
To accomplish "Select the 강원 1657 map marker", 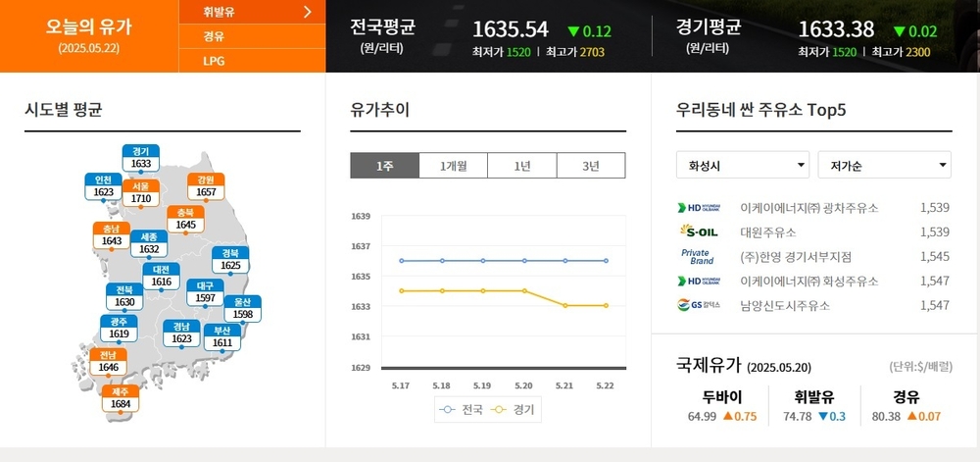I will click(x=206, y=187).
